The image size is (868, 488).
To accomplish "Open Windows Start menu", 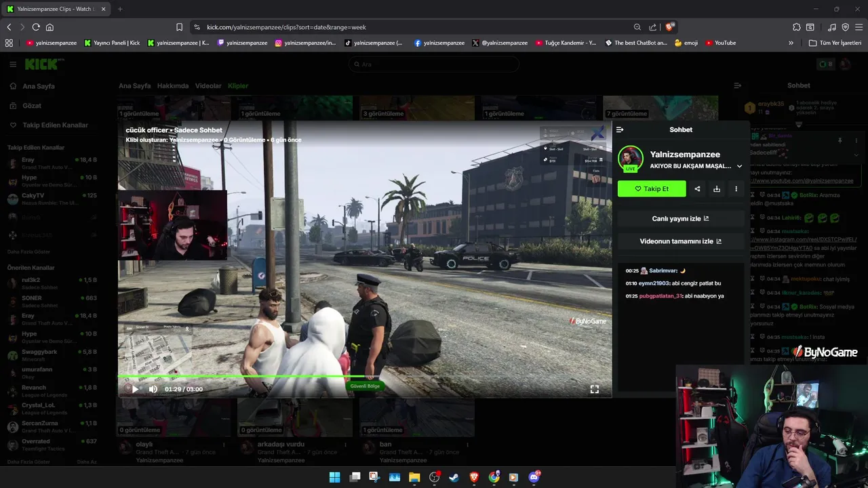I will (334, 477).
